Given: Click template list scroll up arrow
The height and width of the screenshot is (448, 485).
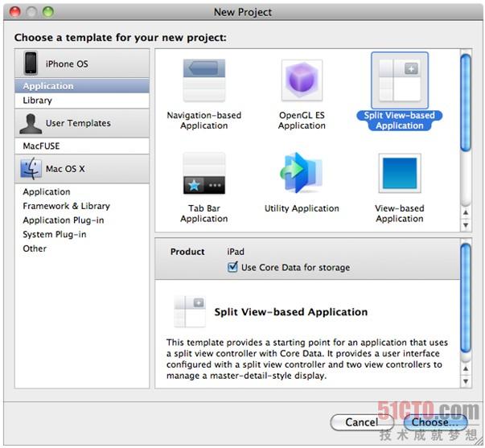Looking at the screenshot, I should tap(466, 213).
